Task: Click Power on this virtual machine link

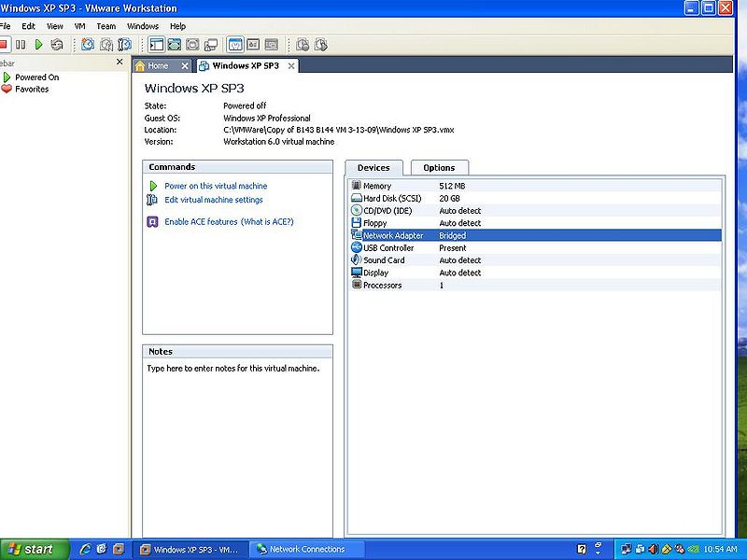Action: [x=216, y=186]
